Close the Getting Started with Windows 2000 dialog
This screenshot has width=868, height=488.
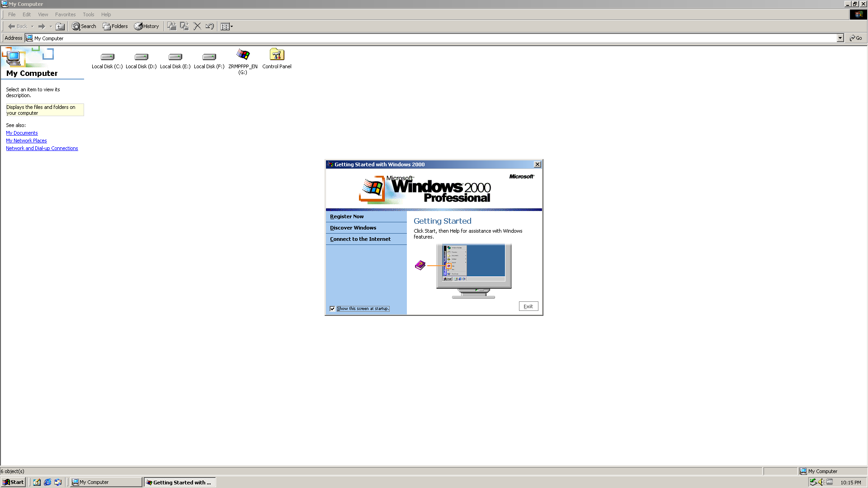tap(538, 164)
